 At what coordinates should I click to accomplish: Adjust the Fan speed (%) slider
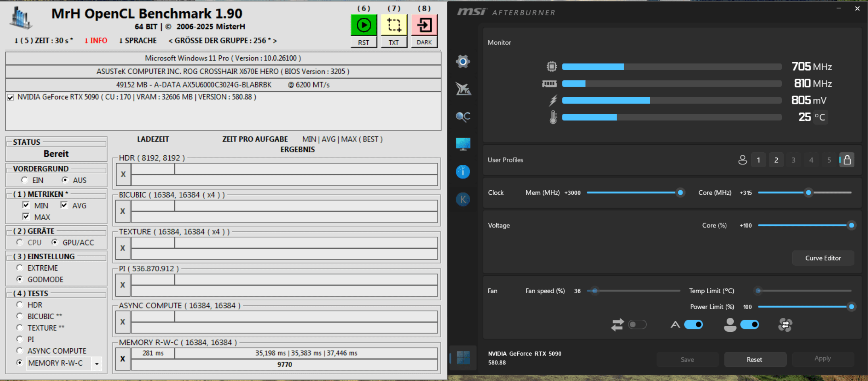tap(594, 291)
